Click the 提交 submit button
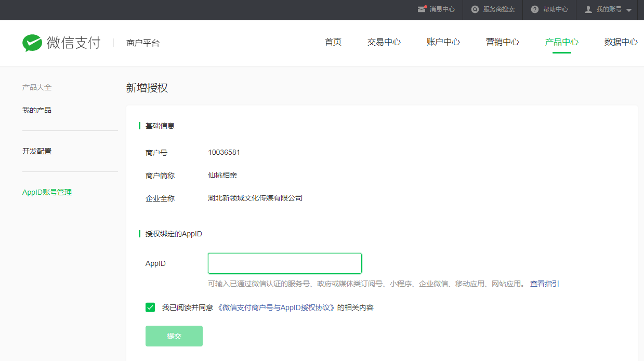The width and height of the screenshot is (644, 361). pyautogui.click(x=174, y=336)
